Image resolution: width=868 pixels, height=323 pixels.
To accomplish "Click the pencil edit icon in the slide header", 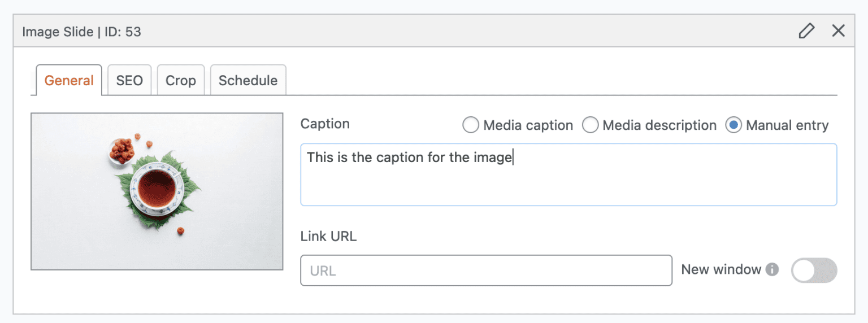I will click(806, 31).
